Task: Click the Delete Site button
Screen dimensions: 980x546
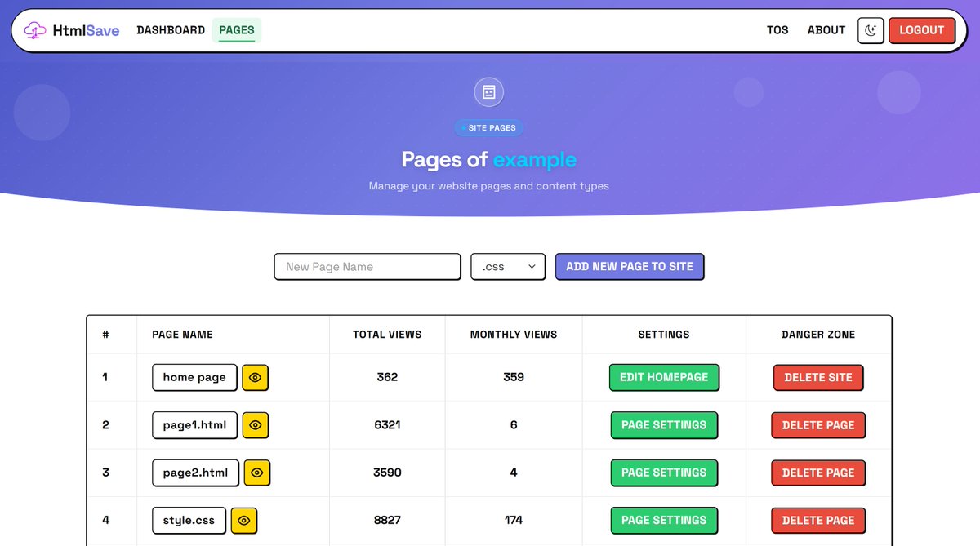Action: pyautogui.click(x=818, y=378)
